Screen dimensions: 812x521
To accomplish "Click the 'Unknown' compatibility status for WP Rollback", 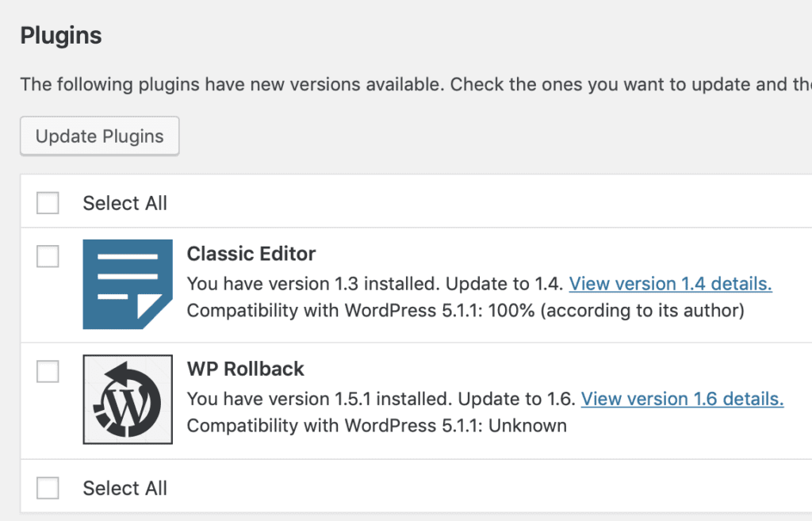I will [527, 426].
